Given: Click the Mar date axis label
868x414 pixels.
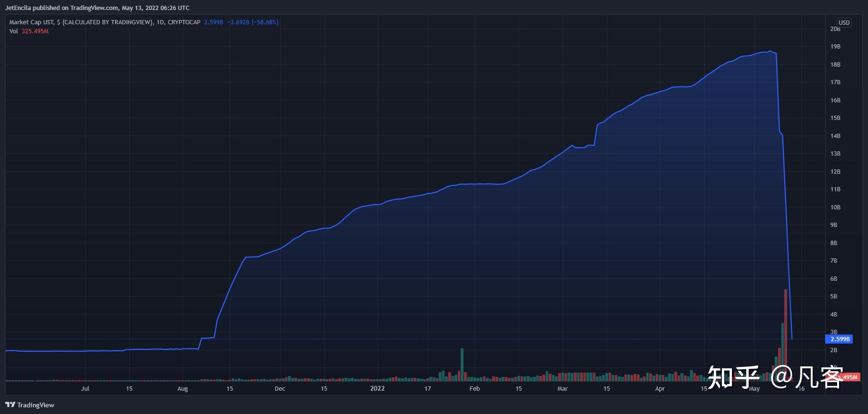Looking at the screenshot, I should [562, 389].
